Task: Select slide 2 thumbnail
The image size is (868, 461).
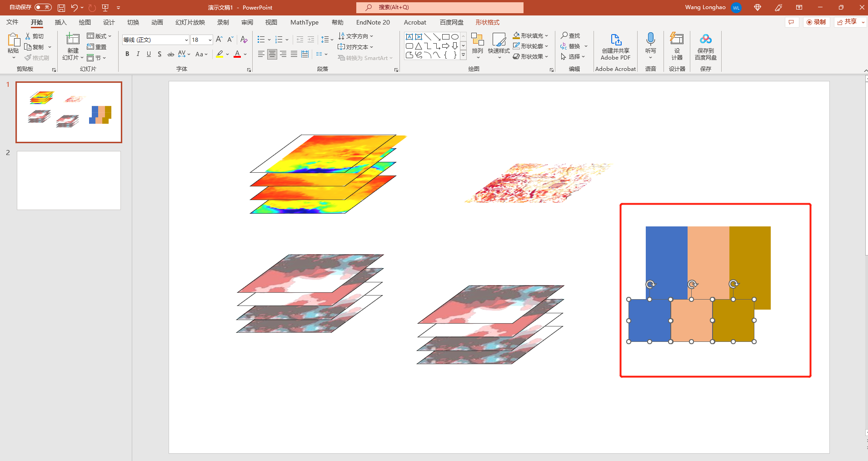Action: pyautogui.click(x=69, y=180)
